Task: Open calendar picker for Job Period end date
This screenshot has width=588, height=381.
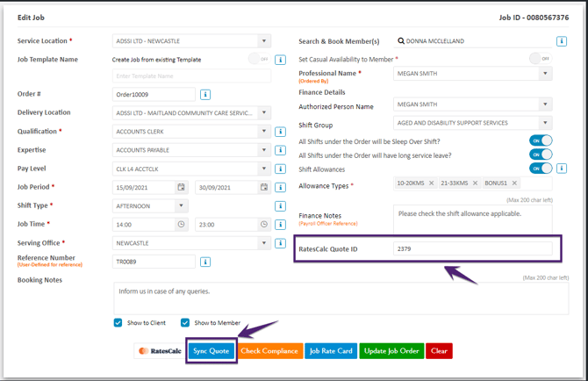Action: click(x=264, y=187)
